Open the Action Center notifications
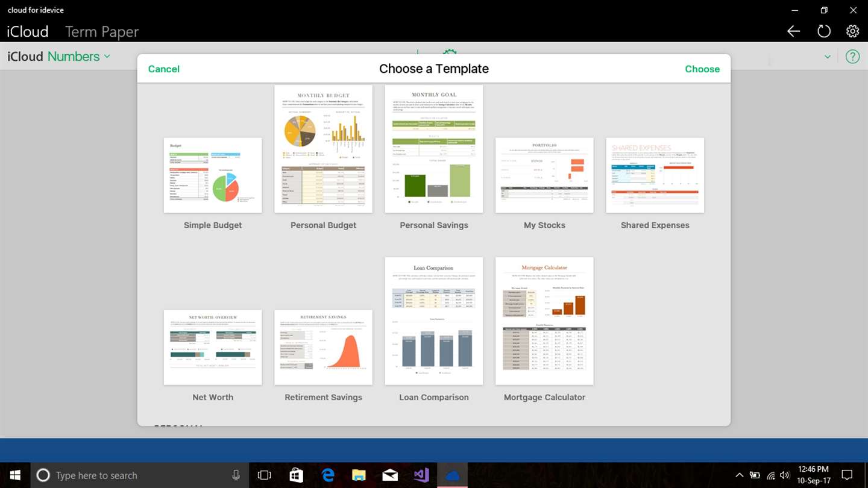The image size is (868, 488). point(847,475)
